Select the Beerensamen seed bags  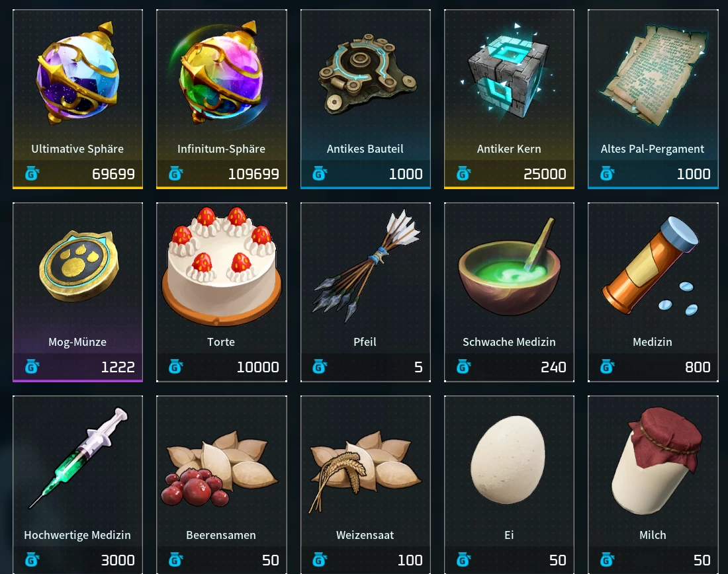coord(220,468)
